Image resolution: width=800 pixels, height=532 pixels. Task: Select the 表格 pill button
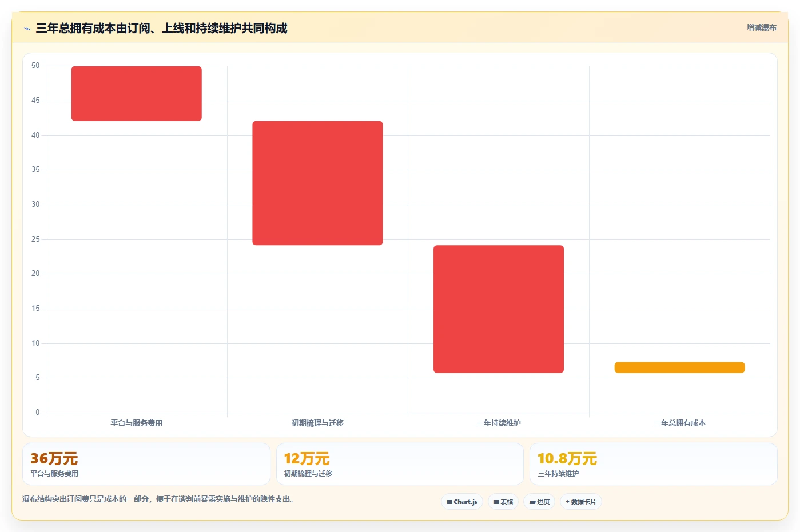503,502
